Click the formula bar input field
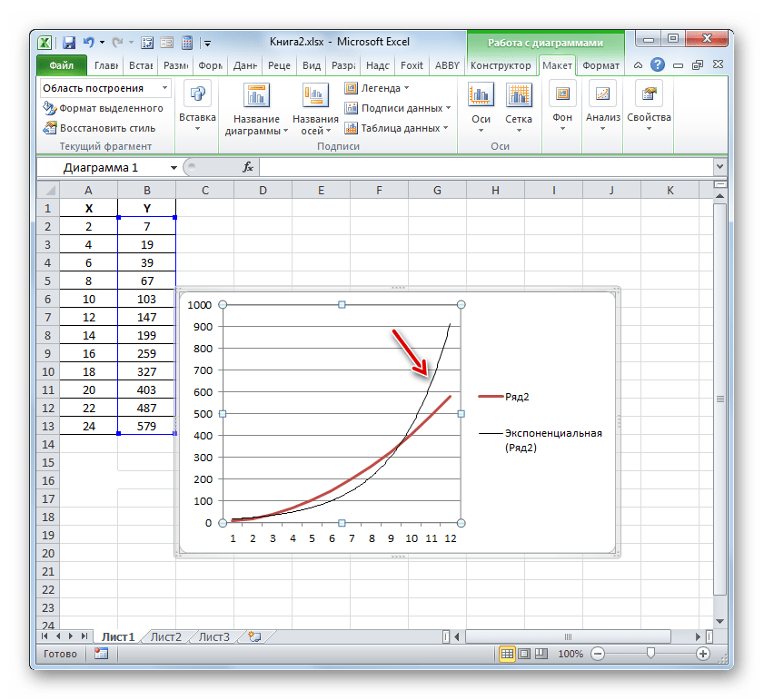 [x=485, y=167]
